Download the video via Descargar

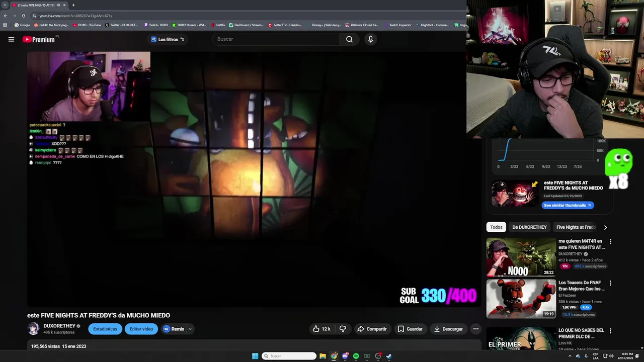pyautogui.click(x=448, y=329)
